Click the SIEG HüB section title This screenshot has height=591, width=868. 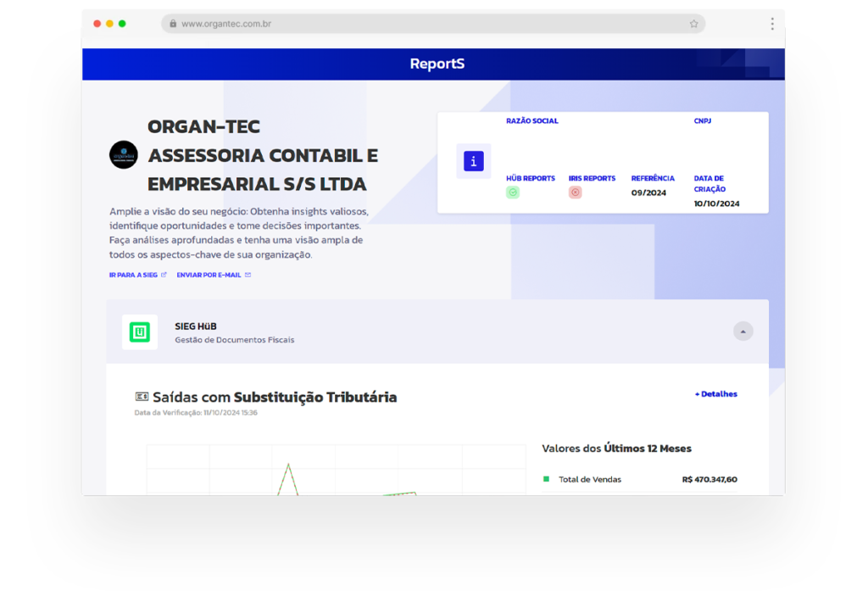[196, 326]
